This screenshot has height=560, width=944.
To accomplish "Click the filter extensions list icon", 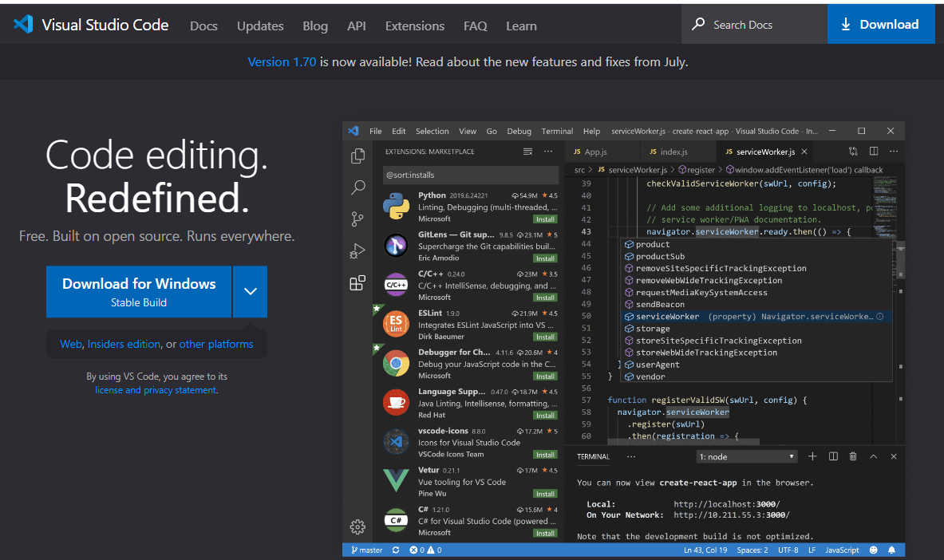I will [528, 152].
